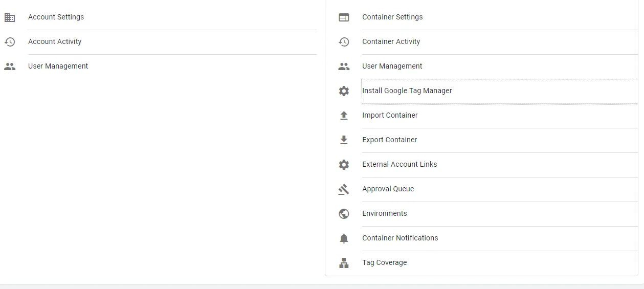This screenshot has width=644, height=289.
Task: Click the building icon beside Account Settings
Action: 10,17
